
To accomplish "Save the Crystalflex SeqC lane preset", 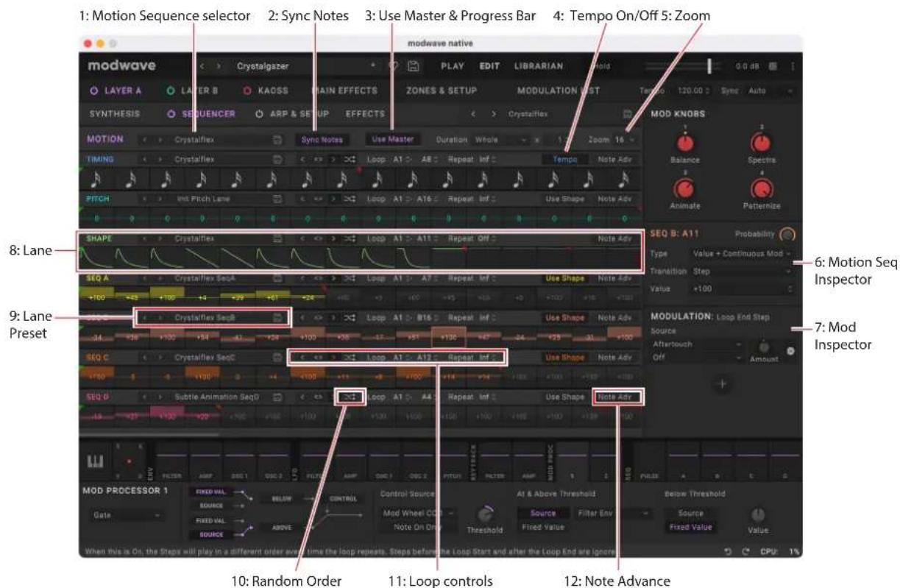I will [x=277, y=358].
